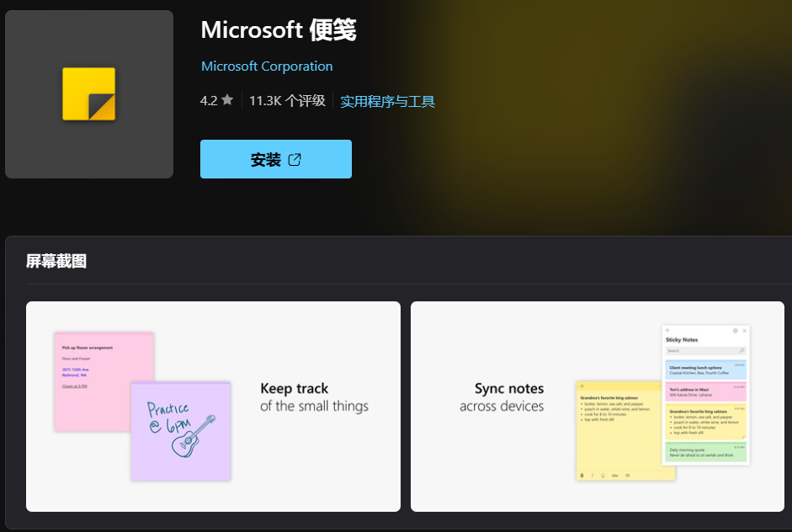Image resolution: width=792 pixels, height=532 pixels.
Task: Click the star icon beside the 4.2 rating
Action: tap(227, 100)
